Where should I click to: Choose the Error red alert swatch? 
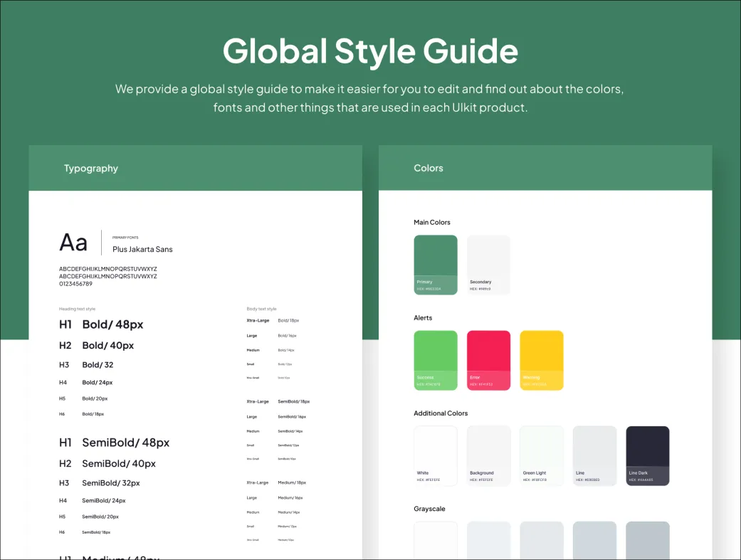tap(488, 360)
